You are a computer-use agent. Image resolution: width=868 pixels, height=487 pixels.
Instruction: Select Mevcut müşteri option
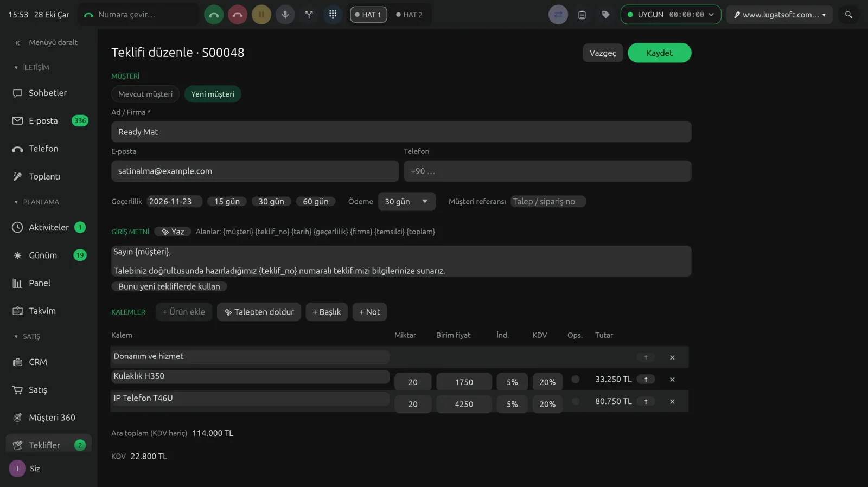[145, 94]
